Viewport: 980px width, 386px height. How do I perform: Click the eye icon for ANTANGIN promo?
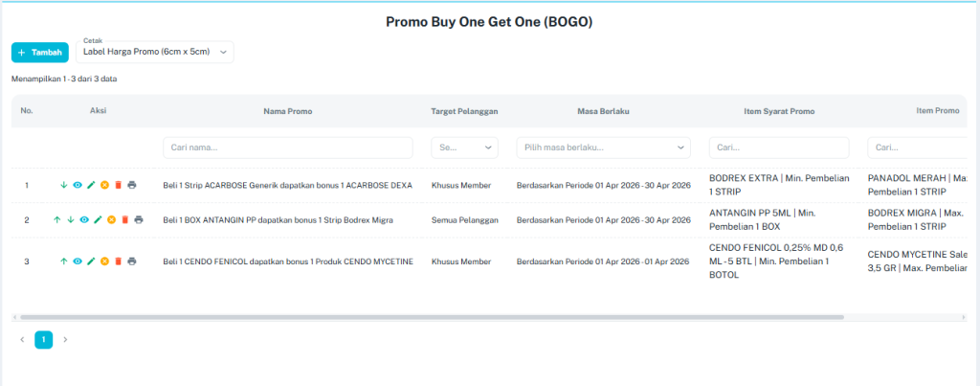[84, 219]
